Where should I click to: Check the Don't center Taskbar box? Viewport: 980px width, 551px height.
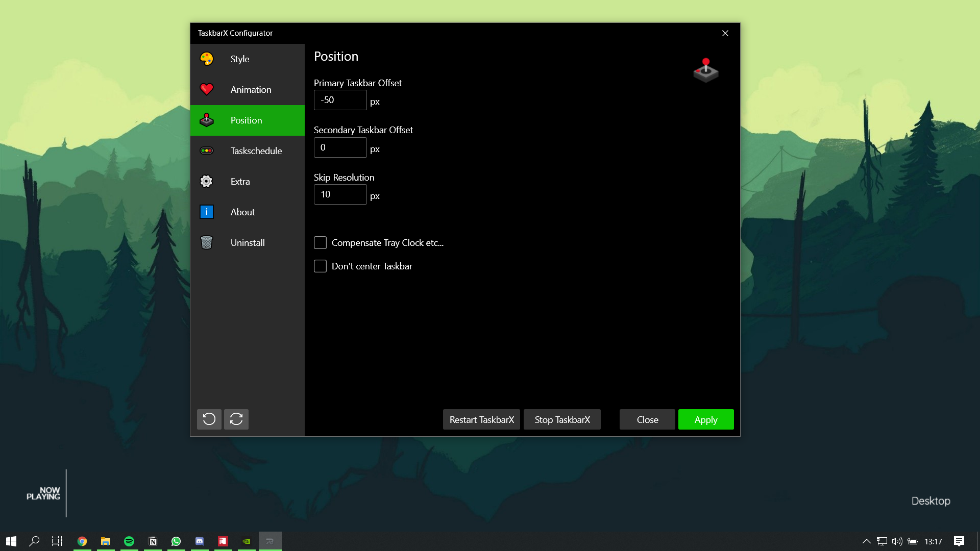click(x=321, y=266)
